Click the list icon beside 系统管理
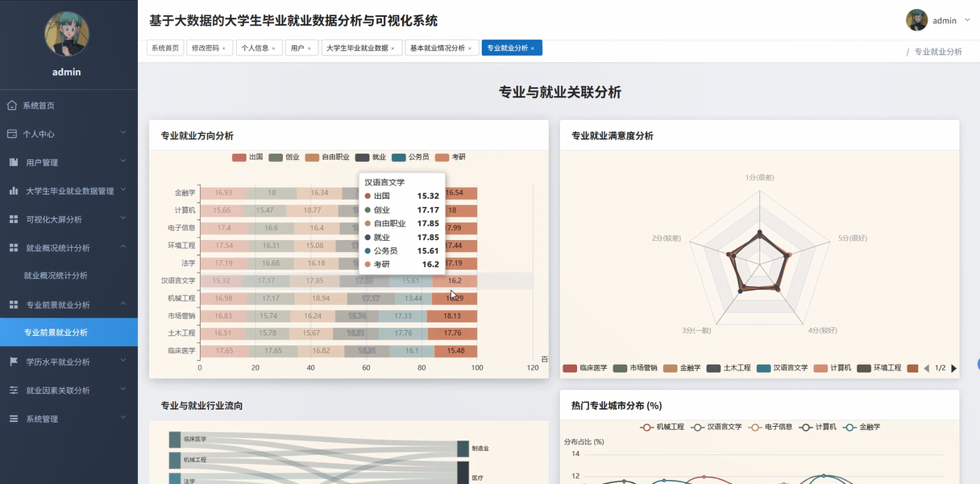Screen dimensions: 980x484 coord(14,419)
